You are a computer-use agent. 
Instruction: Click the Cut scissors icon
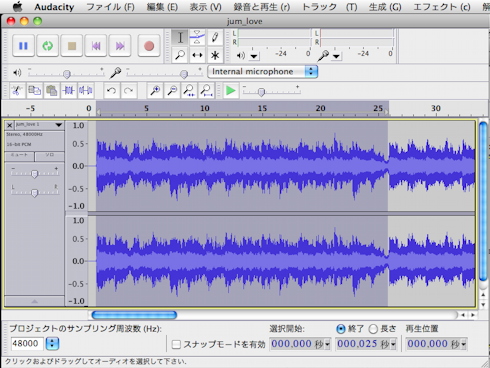[x=17, y=90]
